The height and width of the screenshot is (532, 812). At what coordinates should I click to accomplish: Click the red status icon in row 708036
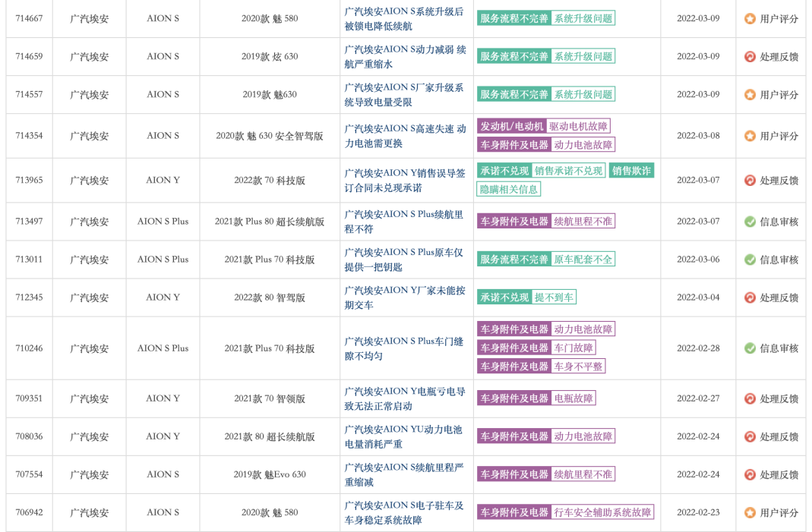pyautogui.click(x=750, y=436)
